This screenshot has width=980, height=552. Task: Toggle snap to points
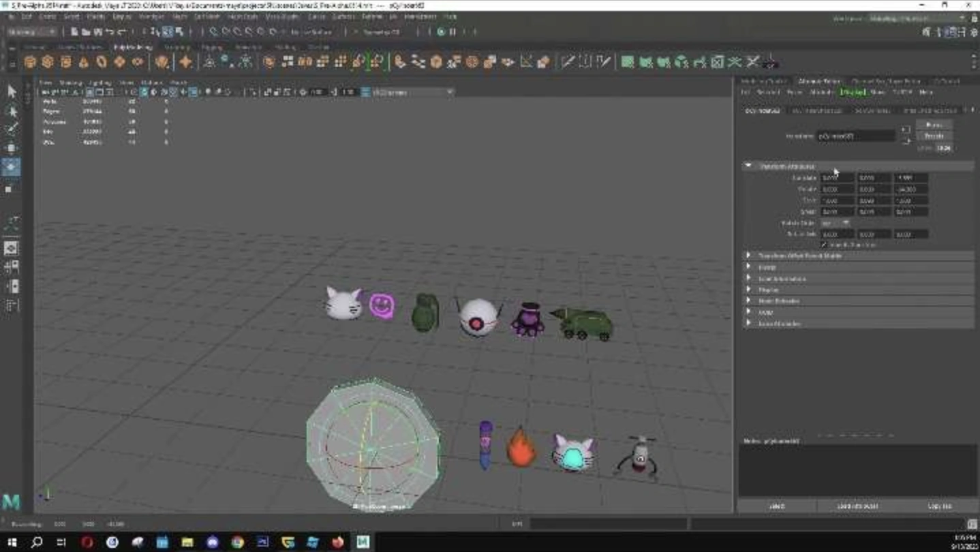click(237, 31)
